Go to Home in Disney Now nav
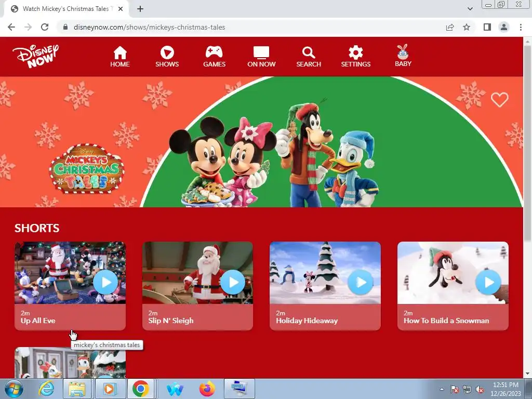This screenshot has width=532, height=399. pyautogui.click(x=120, y=57)
